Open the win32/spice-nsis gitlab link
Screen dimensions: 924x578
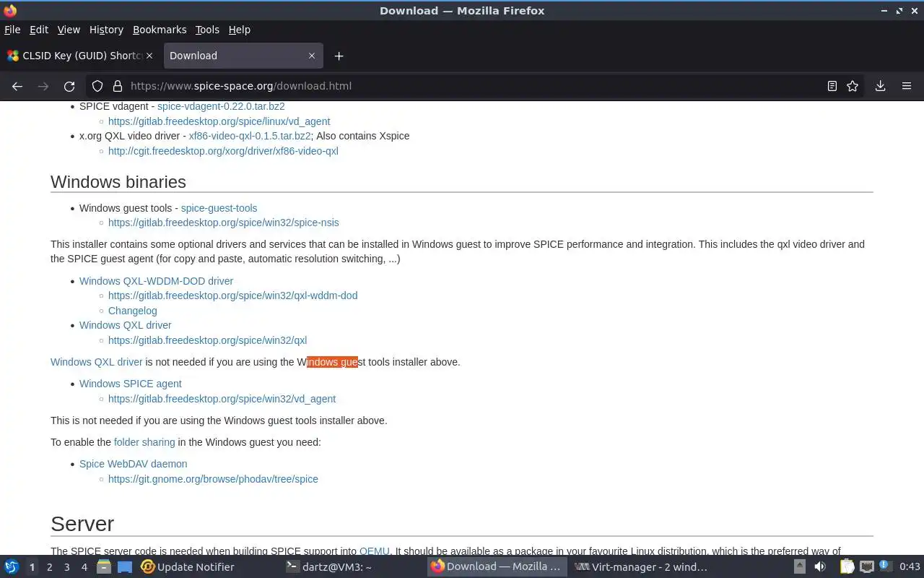point(223,223)
